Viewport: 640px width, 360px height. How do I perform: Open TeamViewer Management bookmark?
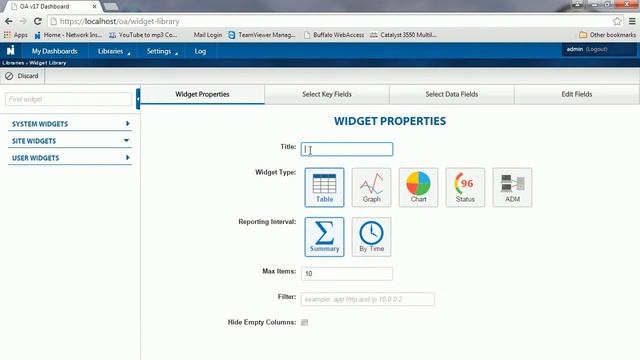click(x=262, y=35)
